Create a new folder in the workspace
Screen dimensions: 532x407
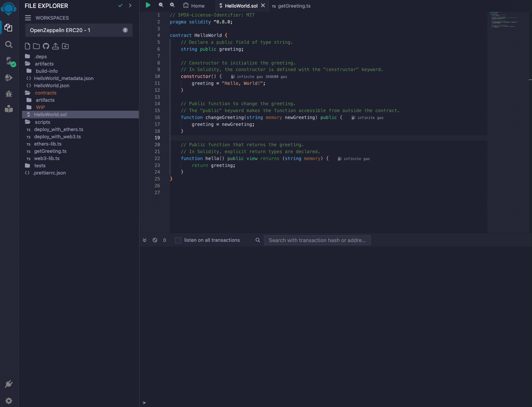(x=36, y=46)
